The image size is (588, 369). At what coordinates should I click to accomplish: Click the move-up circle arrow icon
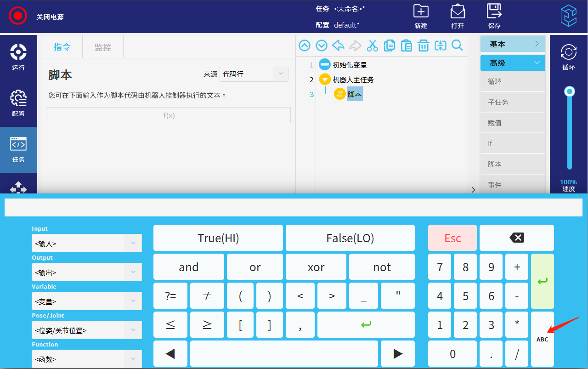click(x=305, y=45)
